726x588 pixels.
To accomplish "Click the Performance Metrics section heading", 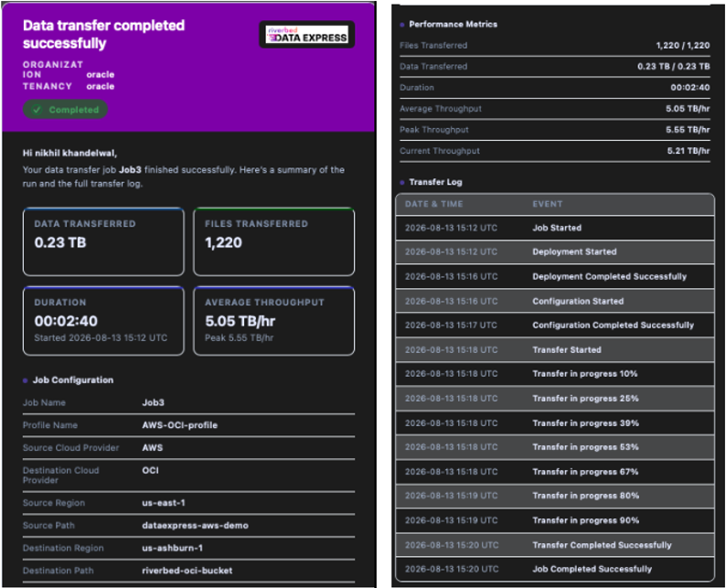I will (454, 24).
